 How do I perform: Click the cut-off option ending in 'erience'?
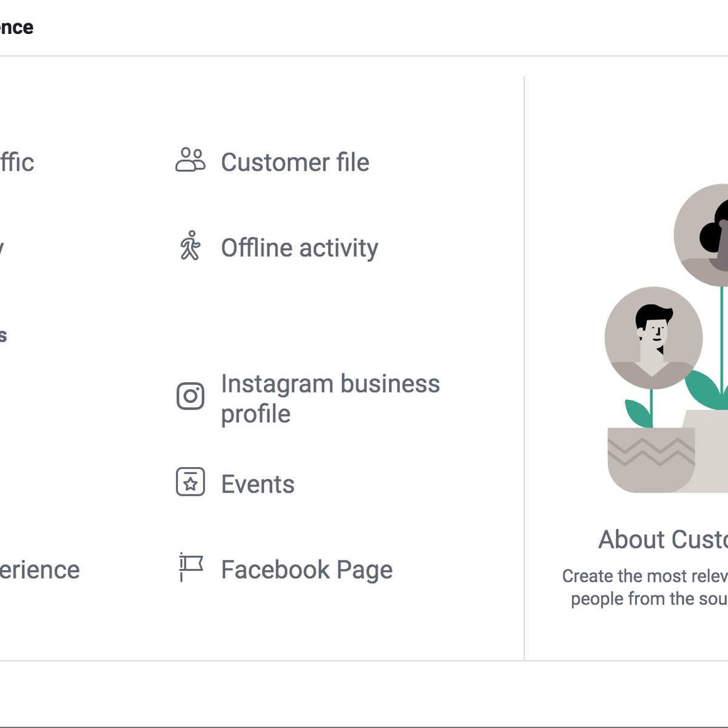point(39,570)
